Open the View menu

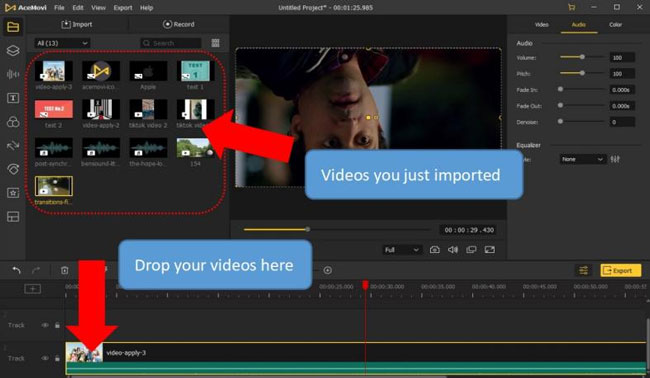(x=98, y=7)
